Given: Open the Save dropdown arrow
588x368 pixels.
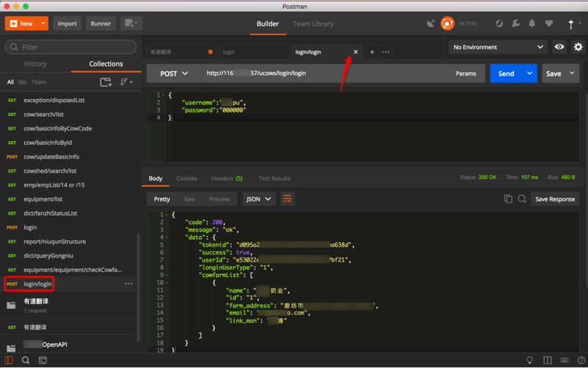Looking at the screenshot, I should pyautogui.click(x=572, y=73).
